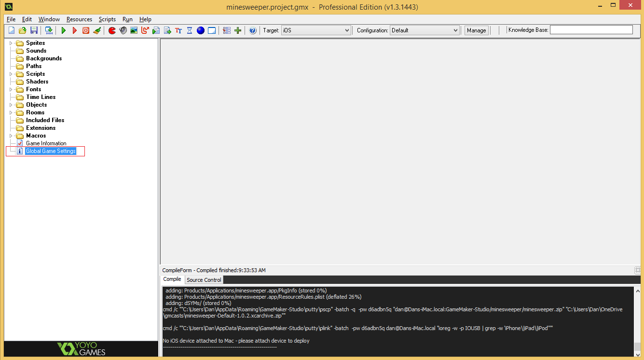The image size is (644, 360).
Task: Save the project with the floppy disk icon
Action: tap(34, 30)
